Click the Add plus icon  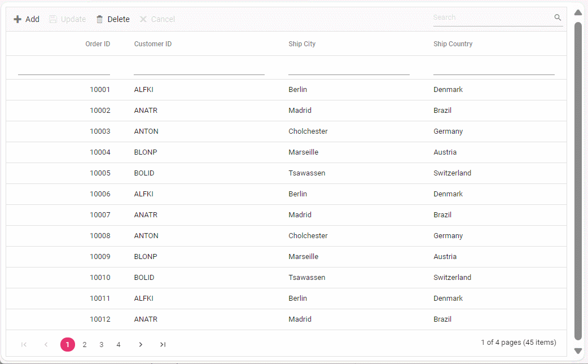[17, 19]
